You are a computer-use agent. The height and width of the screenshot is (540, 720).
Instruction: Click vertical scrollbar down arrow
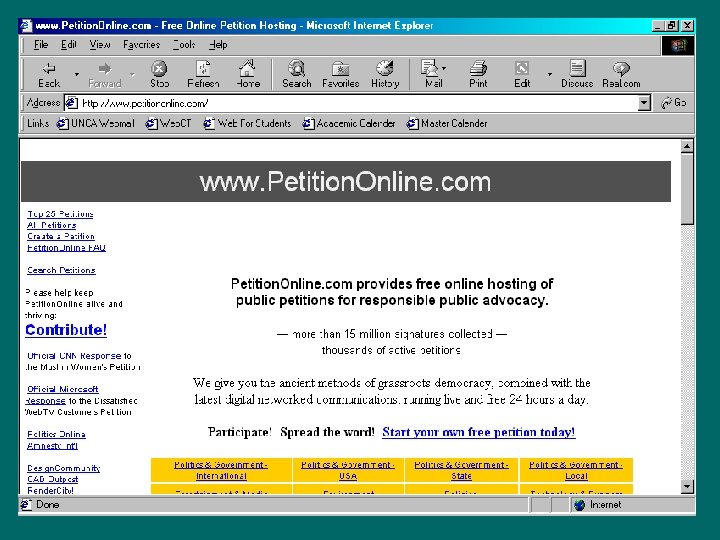pyautogui.click(x=687, y=486)
